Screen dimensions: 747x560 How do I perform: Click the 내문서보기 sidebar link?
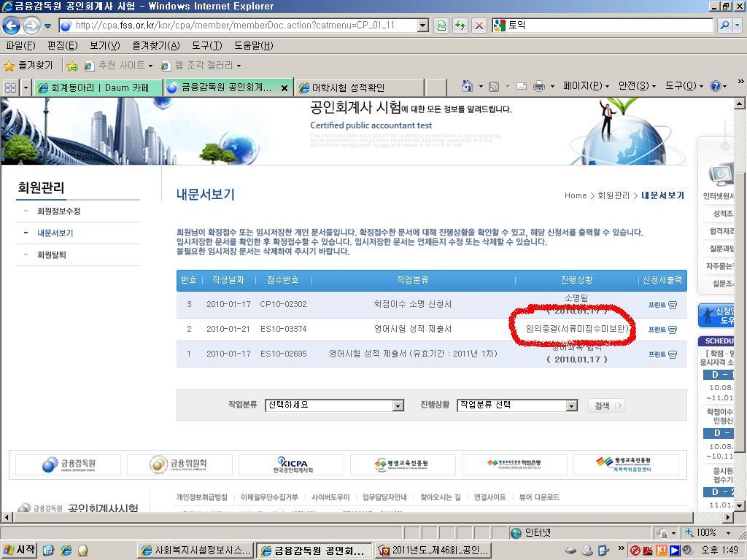point(55,233)
